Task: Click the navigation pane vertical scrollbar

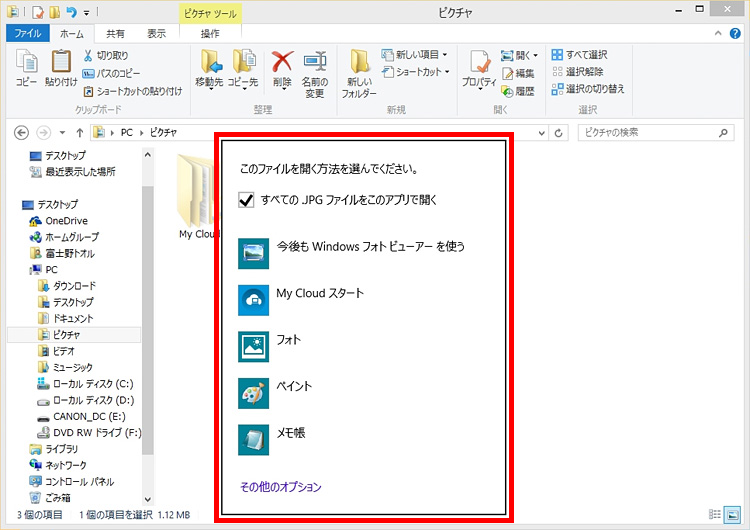Action: (x=148, y=300)
